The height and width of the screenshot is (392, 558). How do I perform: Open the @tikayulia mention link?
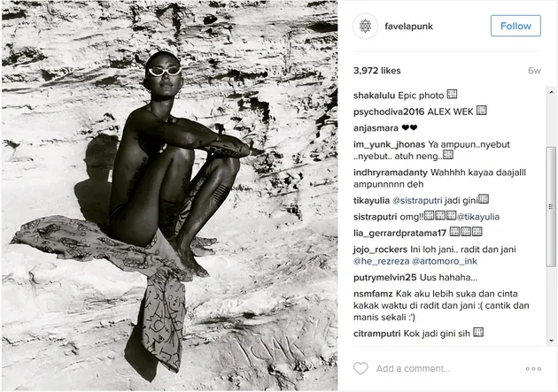478,217
